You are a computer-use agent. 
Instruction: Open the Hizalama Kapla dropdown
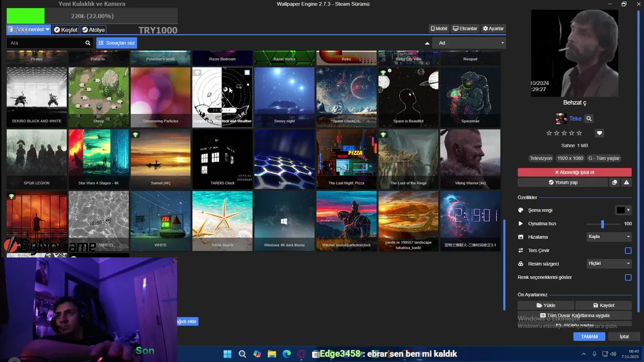pyautogui.click(x=609, y=236)
